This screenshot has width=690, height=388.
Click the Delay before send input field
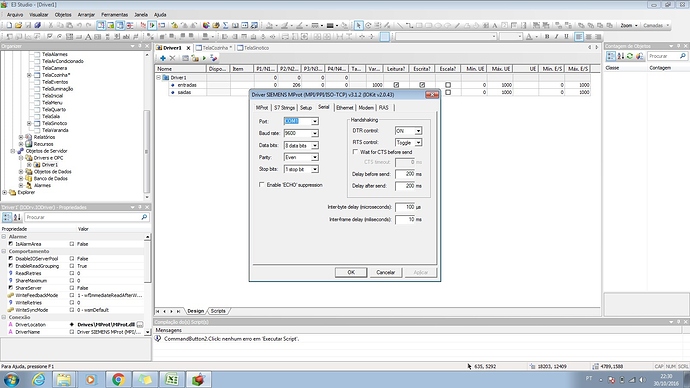405,174
